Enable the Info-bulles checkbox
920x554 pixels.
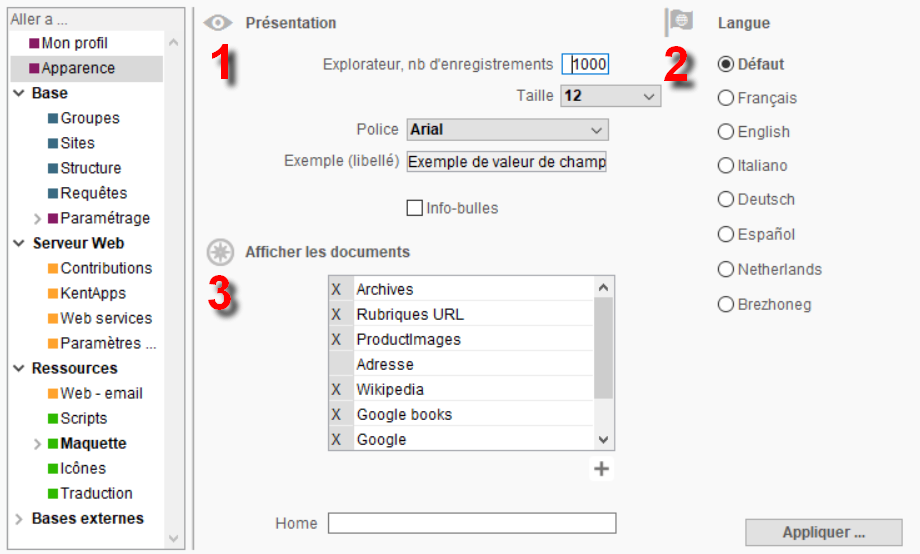point(415,208)
